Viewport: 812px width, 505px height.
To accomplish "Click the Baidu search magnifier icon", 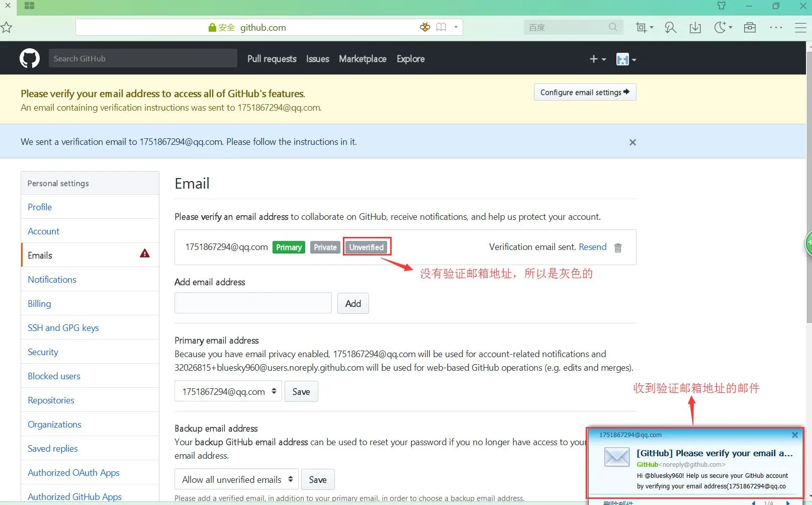I will 613,27.
